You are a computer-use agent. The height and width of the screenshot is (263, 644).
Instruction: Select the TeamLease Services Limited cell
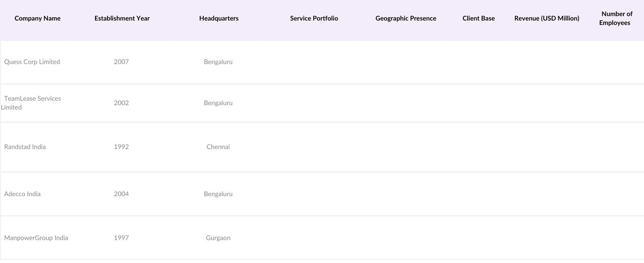coord(32,103)
